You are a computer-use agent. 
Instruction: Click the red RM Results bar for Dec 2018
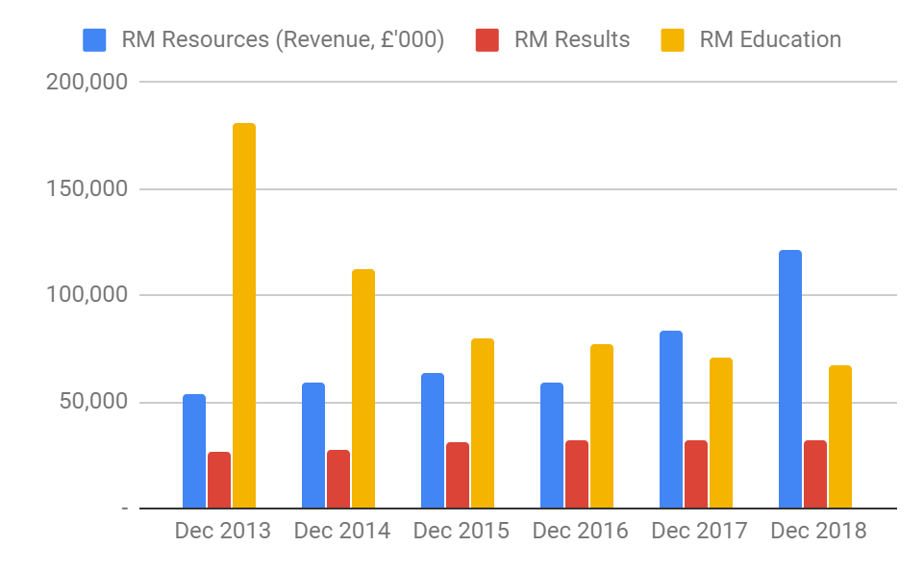(815, 474)
